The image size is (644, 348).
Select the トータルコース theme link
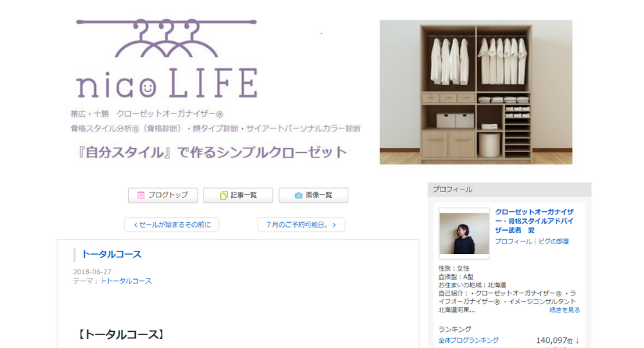pos(126,281)
